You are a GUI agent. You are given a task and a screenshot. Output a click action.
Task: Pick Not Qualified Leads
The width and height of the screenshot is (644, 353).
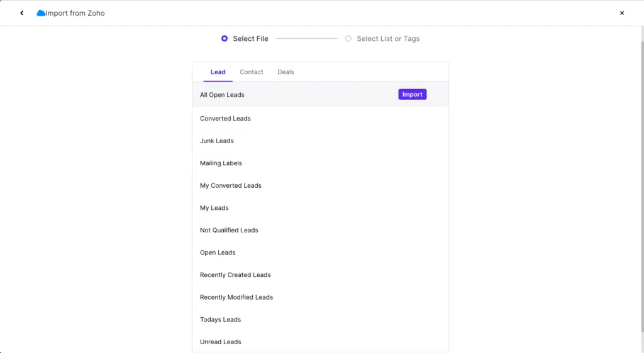click(321, 230)
